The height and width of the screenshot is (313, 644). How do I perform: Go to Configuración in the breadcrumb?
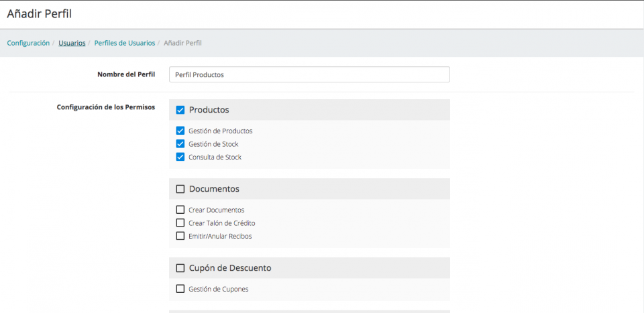pyautogui.click(x=28, y=43)
